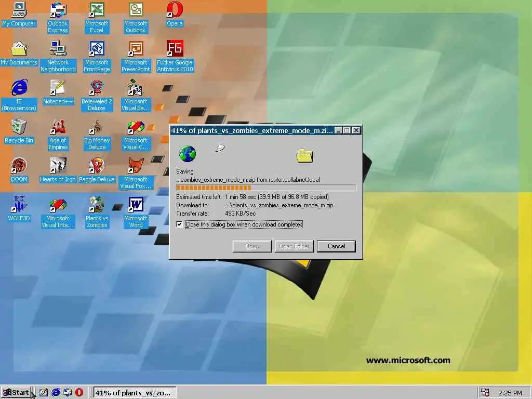Click Outlook Express Quick Launch icon
The height and width of the screenshot is (399, 532).
pyautogui.click(x=68, y=393)
